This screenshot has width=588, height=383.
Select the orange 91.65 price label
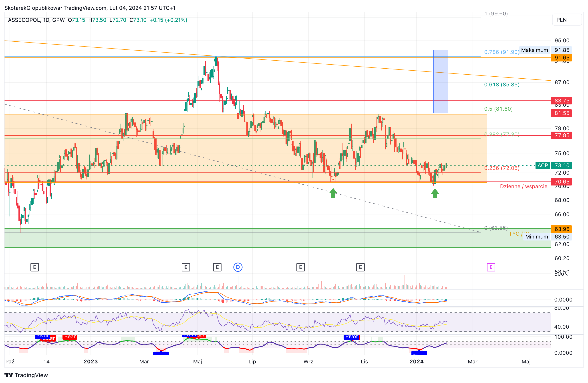pos(561,58)
